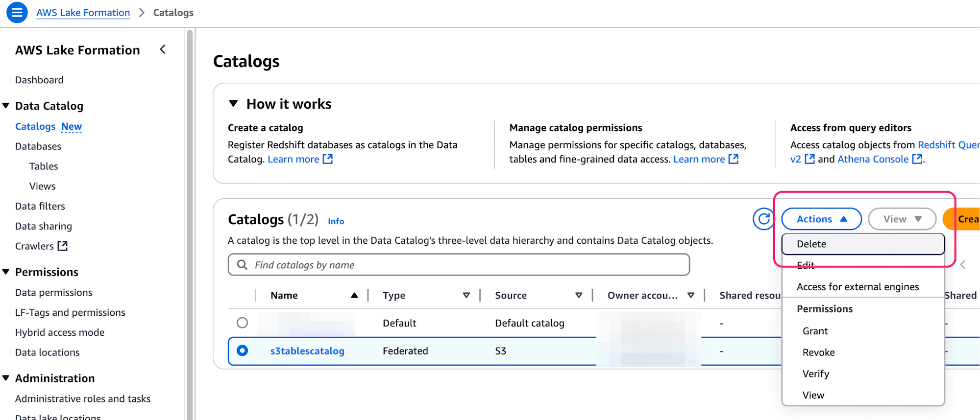980x420 pixels.
Task: Open Crawlers in the sidebar
Action: (34, 246)
